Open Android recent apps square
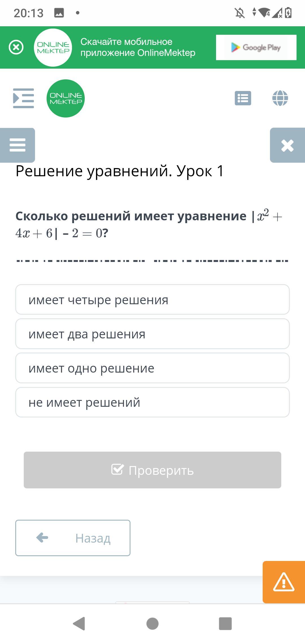 coord(225,624)
